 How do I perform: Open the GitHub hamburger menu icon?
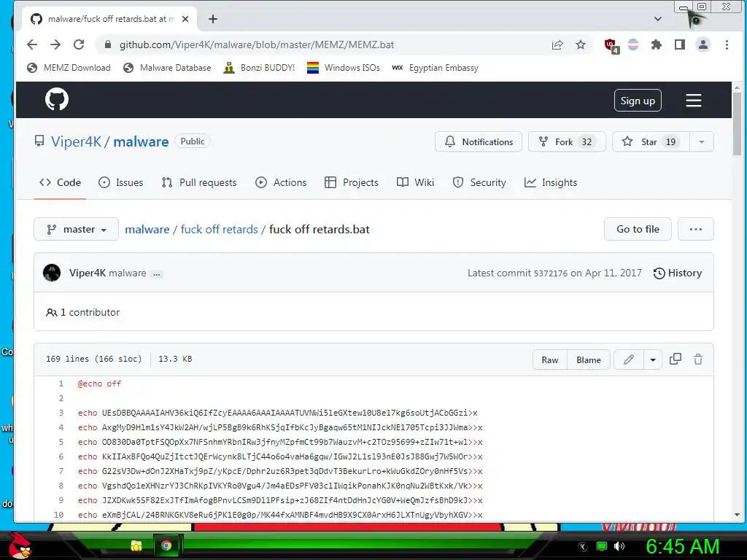pos(693,101)
